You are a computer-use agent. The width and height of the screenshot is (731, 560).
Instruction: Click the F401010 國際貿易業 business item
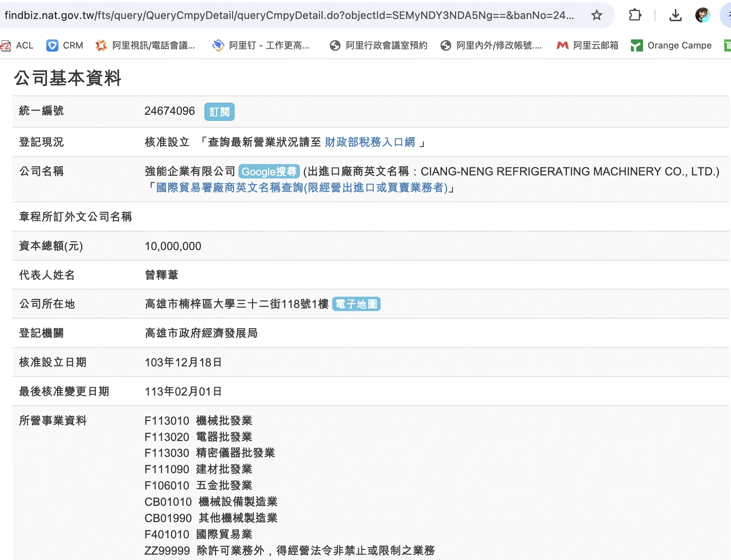(x=198, y=534)
